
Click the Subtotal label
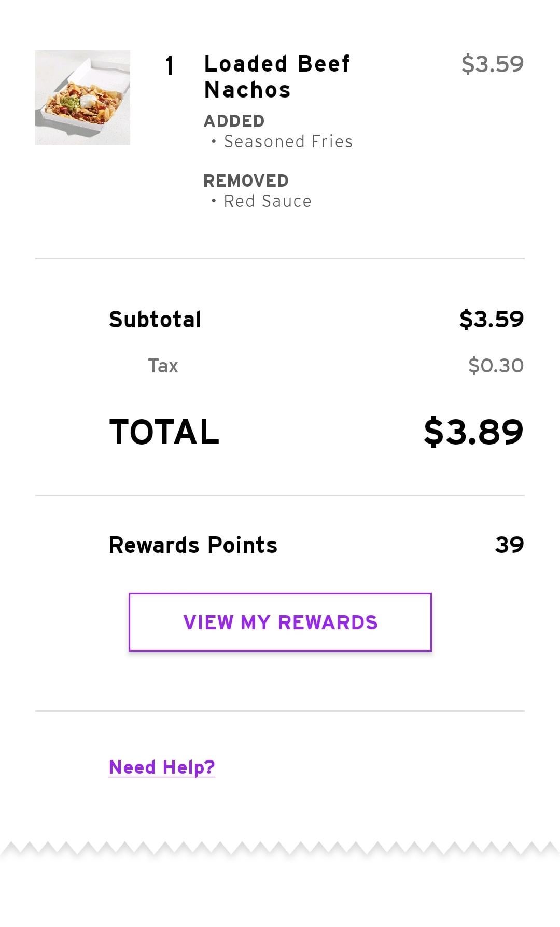pyautogui.click(x=155, y=319)
